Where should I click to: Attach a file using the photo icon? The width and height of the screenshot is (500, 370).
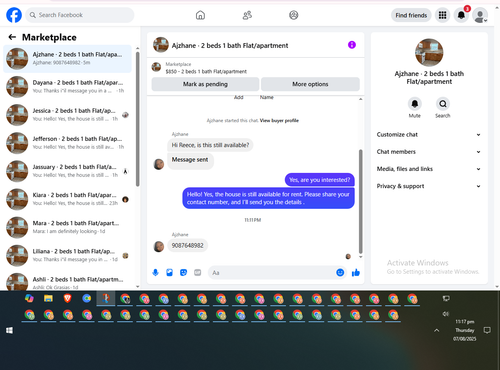[169, 273]
